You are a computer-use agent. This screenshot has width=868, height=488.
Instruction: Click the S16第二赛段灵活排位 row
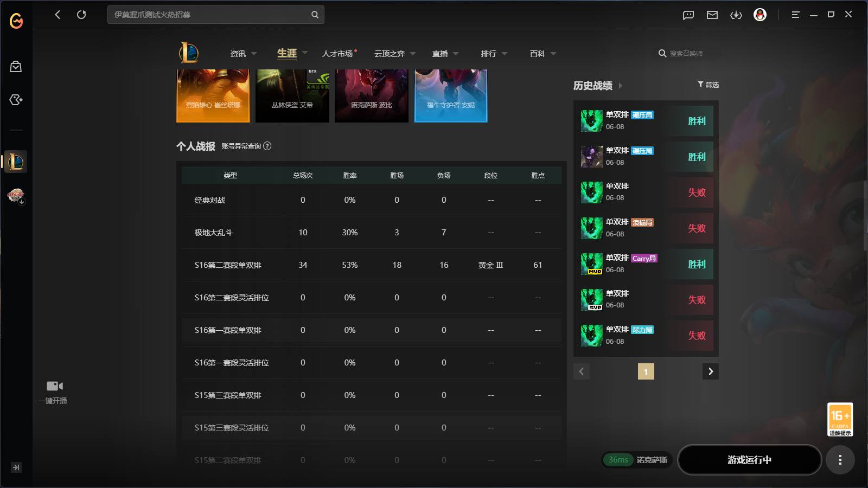(x=372, y=298)
